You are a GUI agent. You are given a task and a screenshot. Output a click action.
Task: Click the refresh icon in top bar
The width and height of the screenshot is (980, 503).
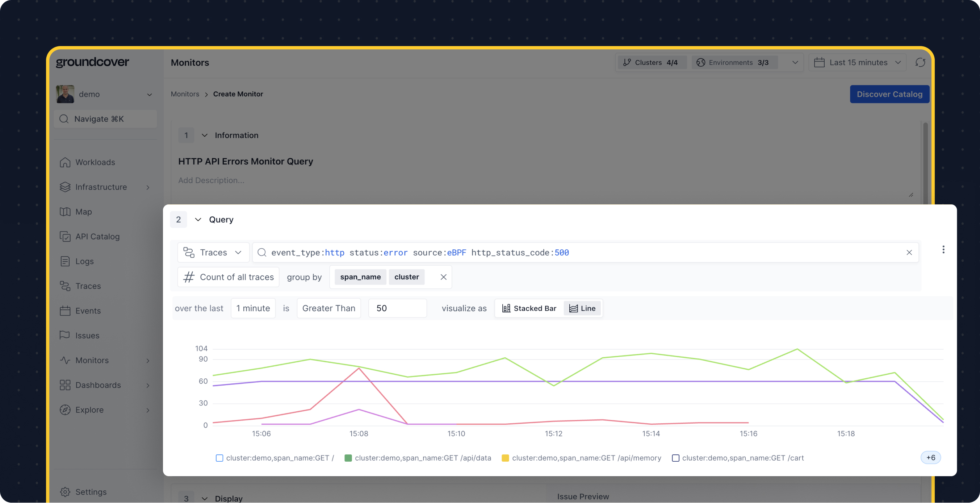tap(920, 62)
